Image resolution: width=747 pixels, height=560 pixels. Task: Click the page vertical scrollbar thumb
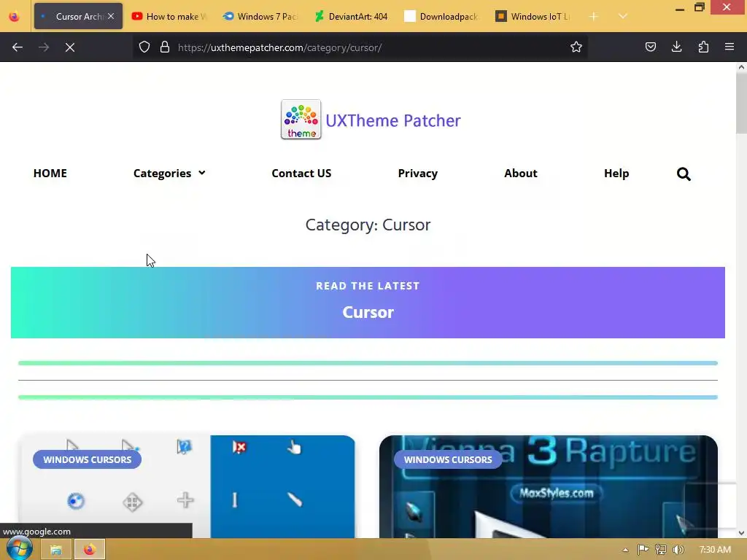pos(741,104)
